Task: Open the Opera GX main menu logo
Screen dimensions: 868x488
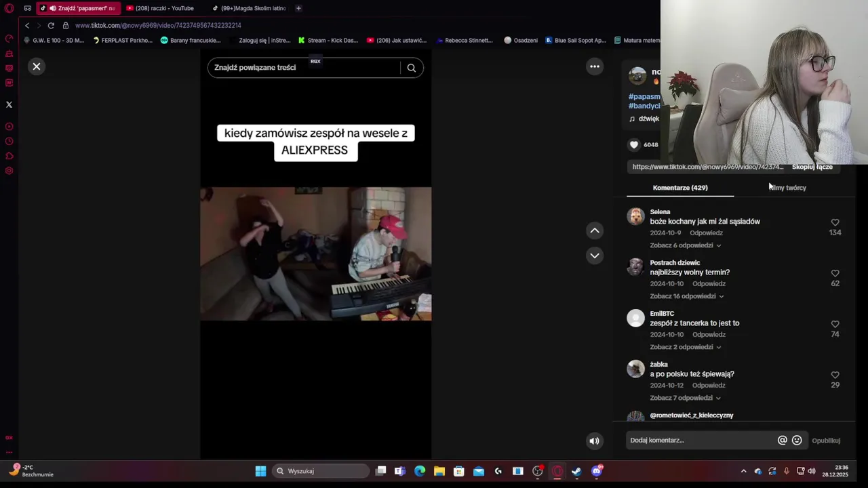Action: (9, 8)
